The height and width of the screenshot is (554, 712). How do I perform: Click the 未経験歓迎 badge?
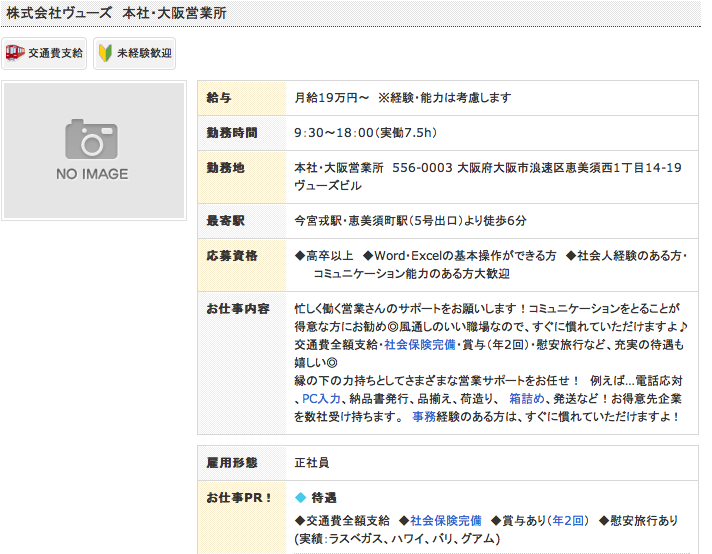tap(134, 54)
